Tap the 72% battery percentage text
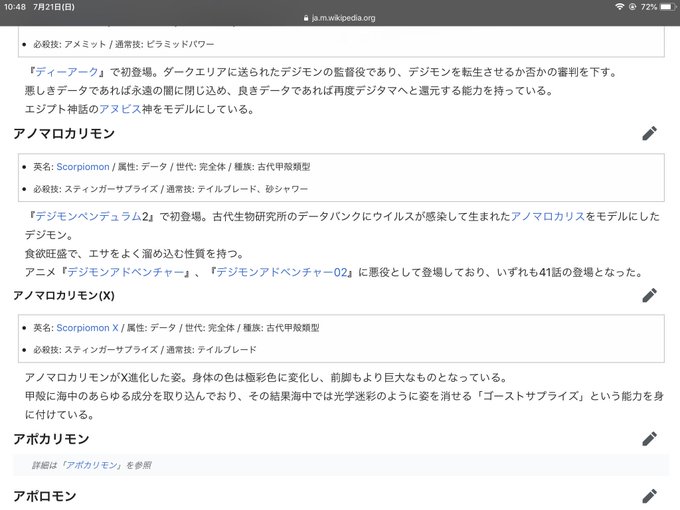The height and width of the screenshot is (510, 680). click(649, 7)
